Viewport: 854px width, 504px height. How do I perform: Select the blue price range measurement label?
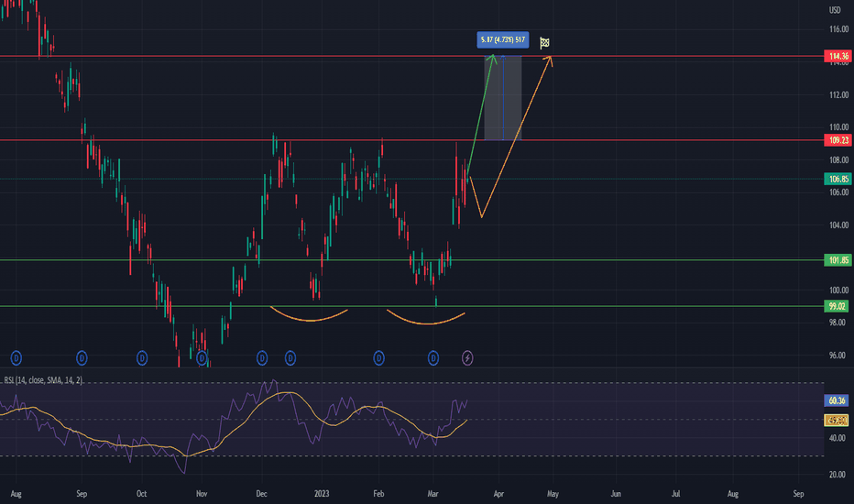pyautogui.click(x=503, y=39)
